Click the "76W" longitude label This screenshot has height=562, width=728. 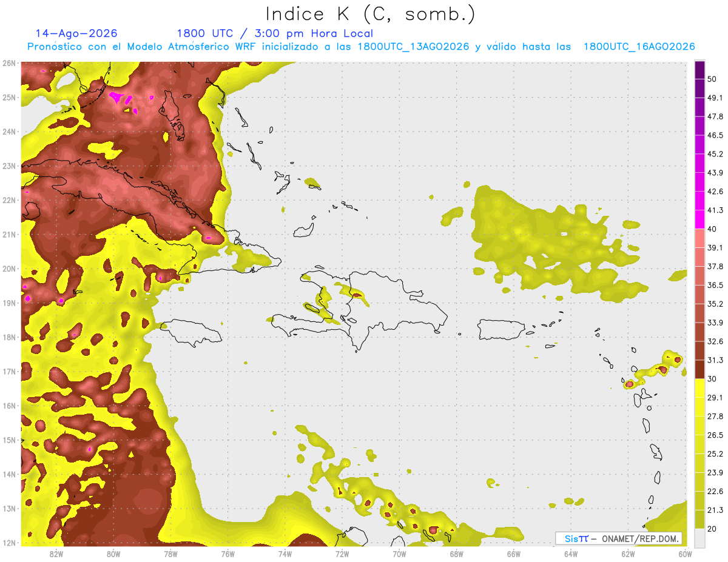pyautogui.click(x=228, y=554)
